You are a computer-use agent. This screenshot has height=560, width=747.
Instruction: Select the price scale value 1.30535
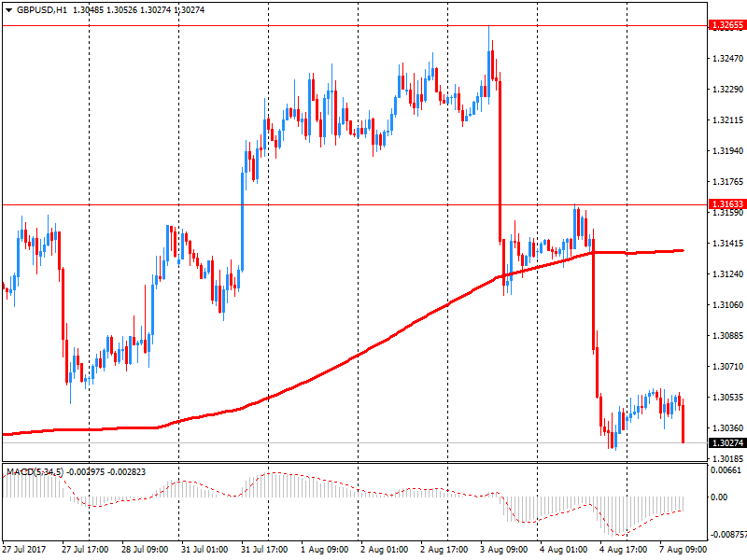(x=727, y=398)
